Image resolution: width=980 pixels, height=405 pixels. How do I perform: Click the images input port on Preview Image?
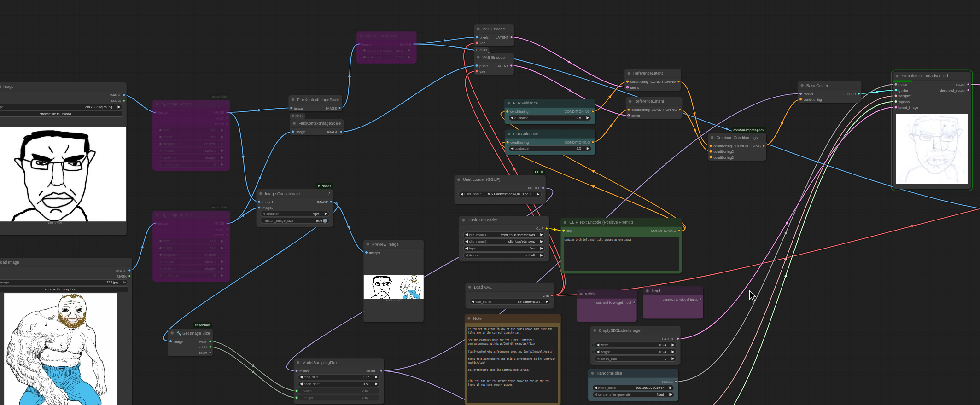coord(367,253)
